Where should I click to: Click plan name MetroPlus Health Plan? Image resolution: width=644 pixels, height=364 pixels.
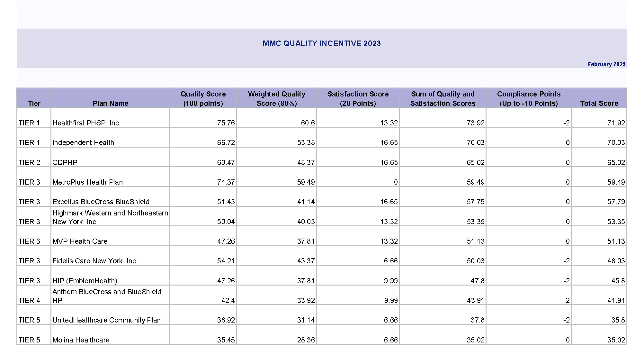coord(87,182)
